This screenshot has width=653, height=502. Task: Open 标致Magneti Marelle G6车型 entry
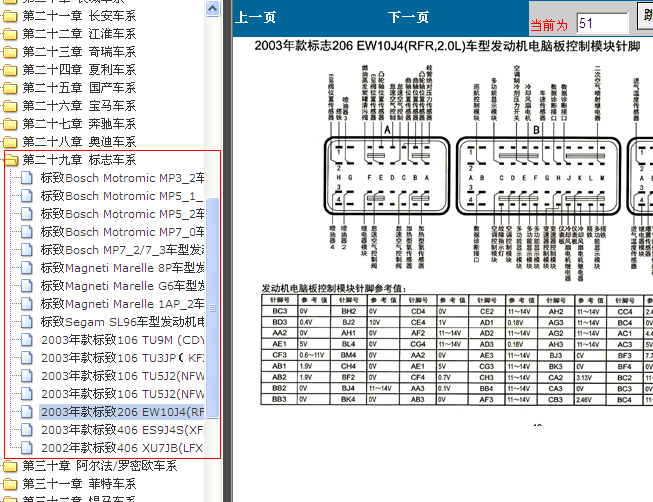coord(122,286)
